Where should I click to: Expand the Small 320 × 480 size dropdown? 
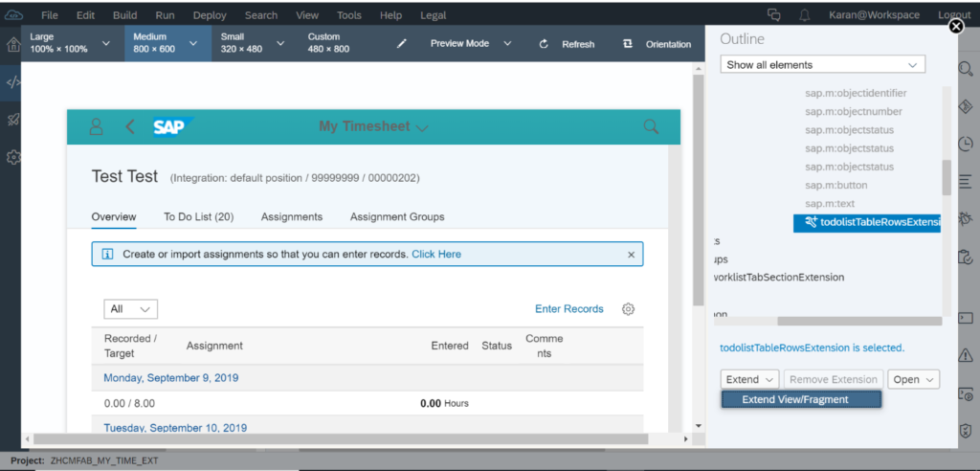pos(280,43)
